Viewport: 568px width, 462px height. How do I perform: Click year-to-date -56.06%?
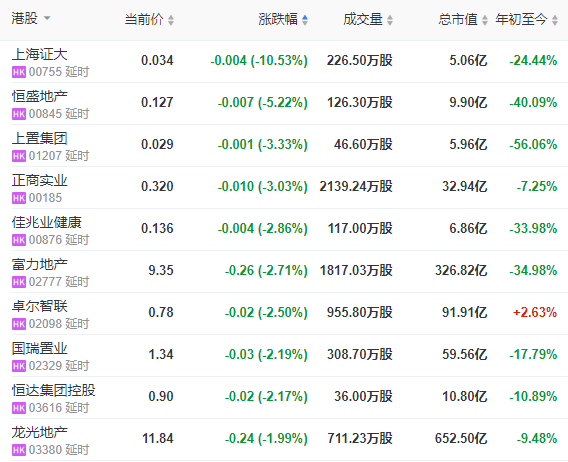click(x=533, y=144)
